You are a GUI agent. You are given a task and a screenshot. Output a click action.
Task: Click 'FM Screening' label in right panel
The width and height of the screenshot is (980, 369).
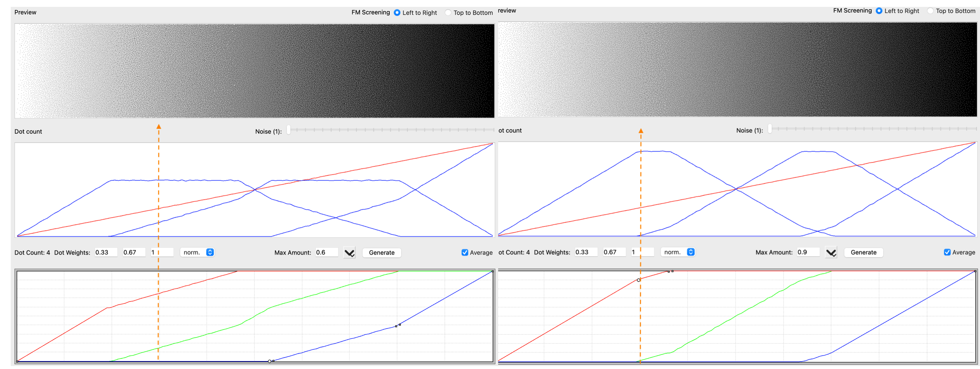click(x=852, y=10)
